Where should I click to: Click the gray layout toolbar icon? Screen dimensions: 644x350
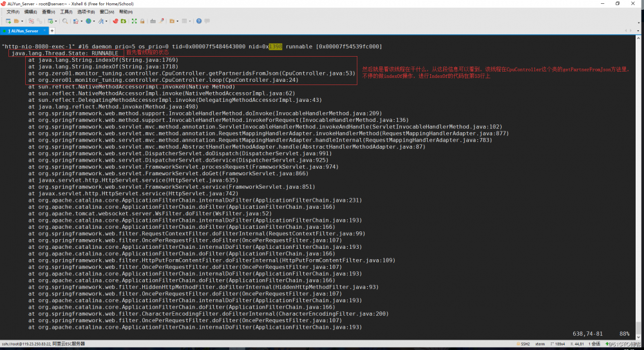tap(184, 21)
